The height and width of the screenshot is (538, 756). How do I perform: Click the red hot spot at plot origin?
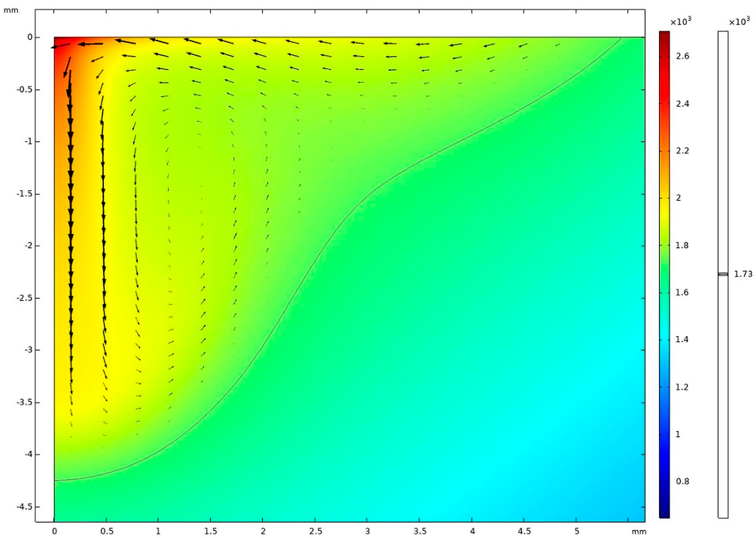point(59,42)
